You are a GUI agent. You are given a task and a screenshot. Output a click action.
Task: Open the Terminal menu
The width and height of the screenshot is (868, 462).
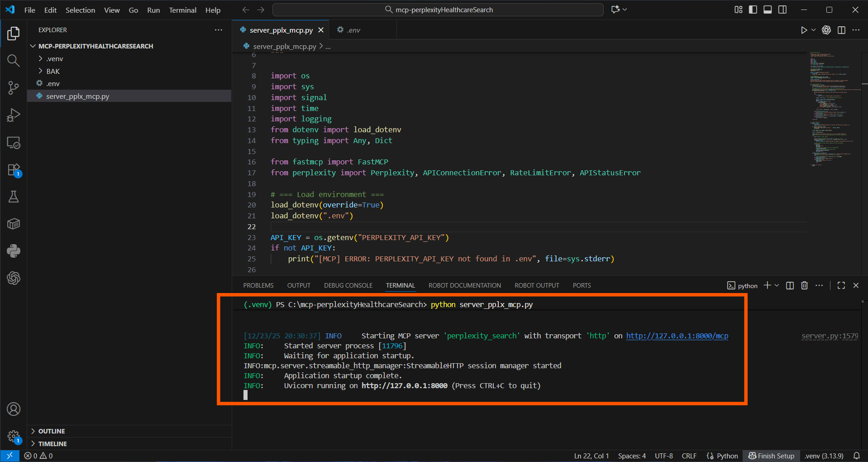point(182,10)
